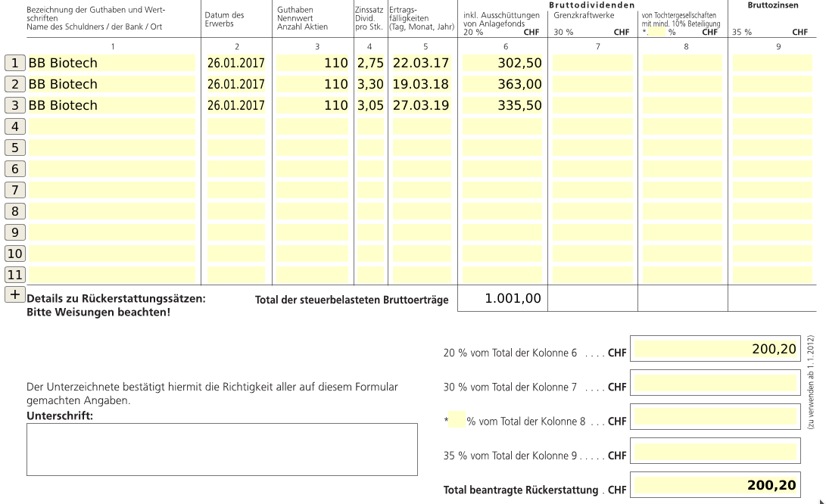Image resolution: width=826 pixels, height=504 pixels.
Task: Click inside the Unterschrift signature box
Action: click(x=222, y=450)
